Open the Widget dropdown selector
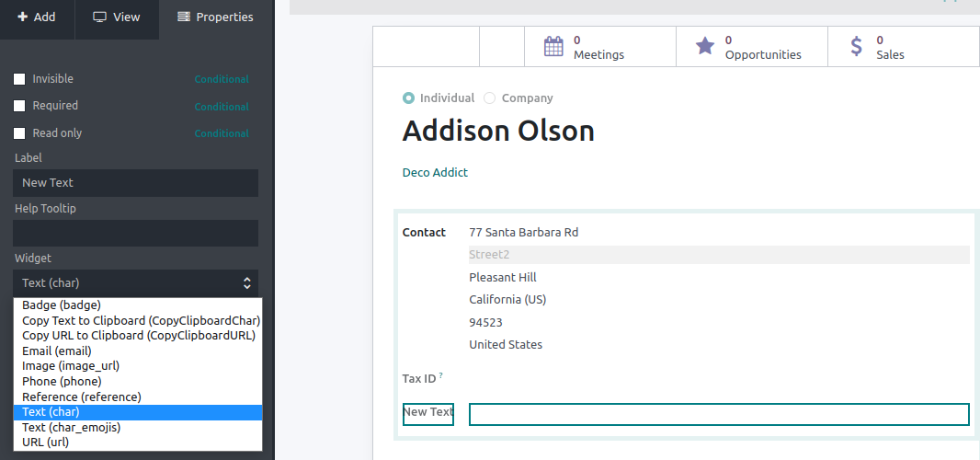980x460 pixels. (x=136, y=282)
